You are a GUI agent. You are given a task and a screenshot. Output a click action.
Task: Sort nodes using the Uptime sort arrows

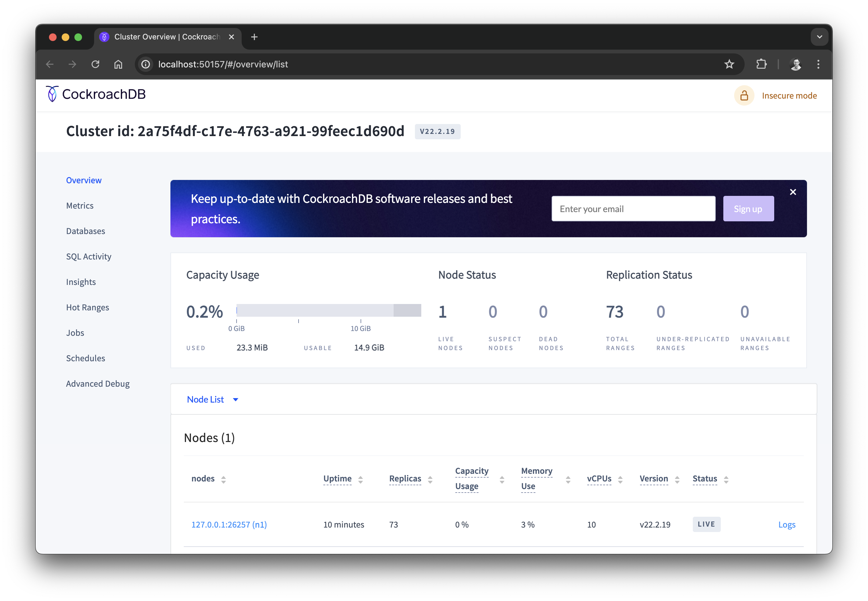click(361, 479)
